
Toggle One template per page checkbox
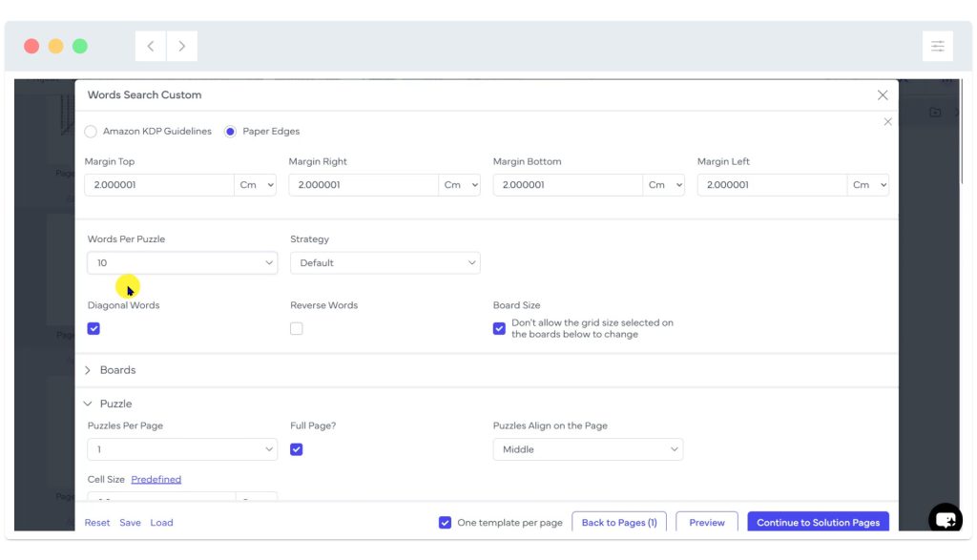coord(445,523)
